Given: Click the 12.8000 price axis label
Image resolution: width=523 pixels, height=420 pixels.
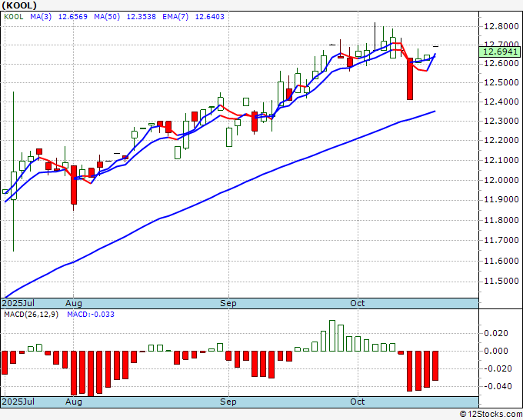Looking at the screenshot, I should coord(501,26).
